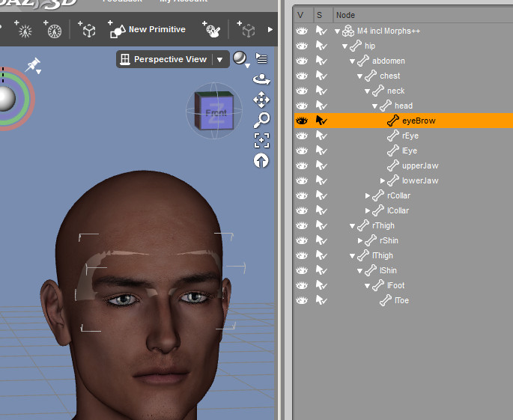Click the bone icon beside abdomen

coord(363,61)
